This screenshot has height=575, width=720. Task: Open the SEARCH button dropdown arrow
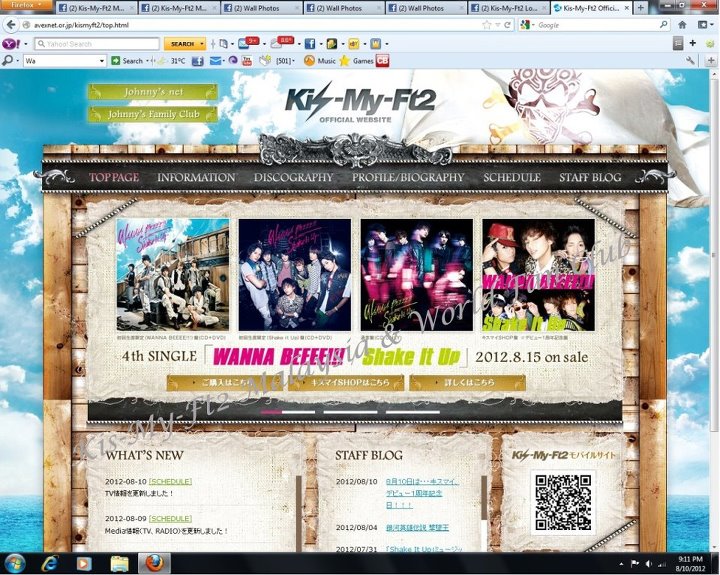[x=202, y=44]
